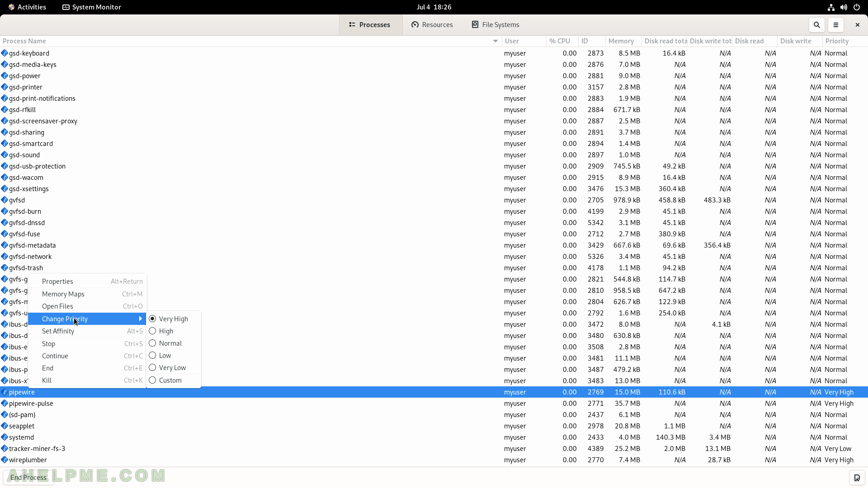Switch to the Processes tab
868x488 pixels.
coord(371,25)
